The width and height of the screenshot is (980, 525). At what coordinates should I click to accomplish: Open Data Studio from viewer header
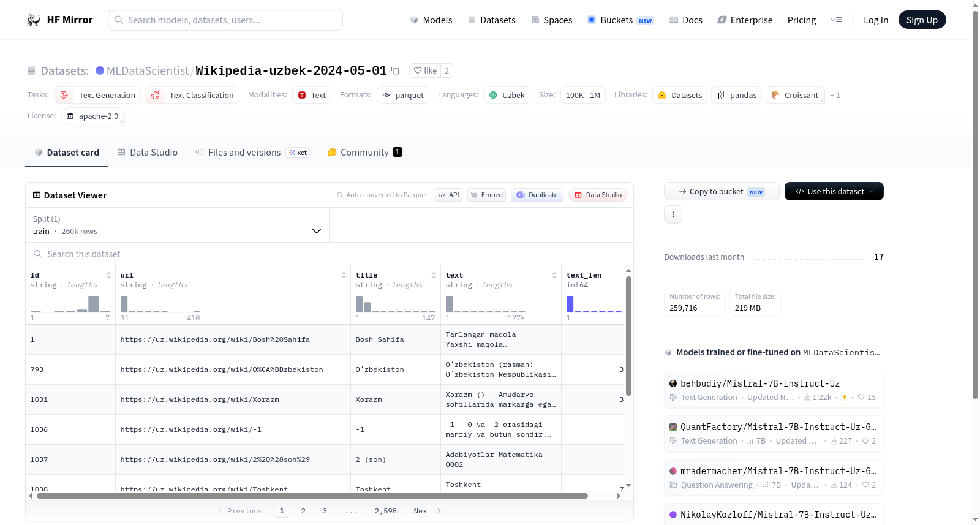click(x=598, y=195)
